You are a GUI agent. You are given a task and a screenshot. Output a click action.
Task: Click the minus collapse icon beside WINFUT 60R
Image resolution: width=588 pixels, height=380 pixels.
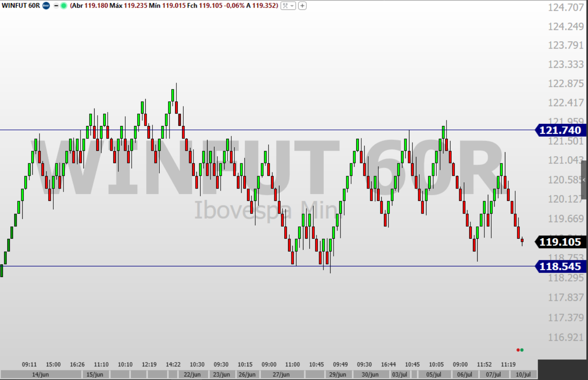coord(56,6)
